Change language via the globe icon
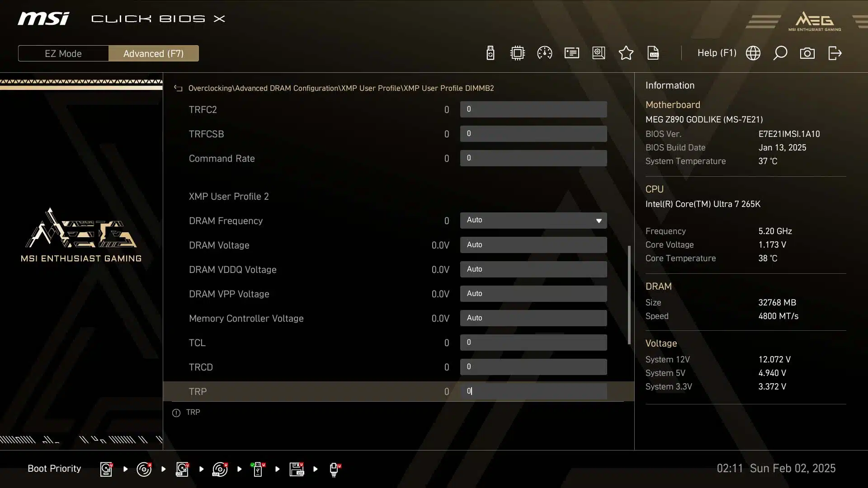The image size is (868, 488). [753, 53]
